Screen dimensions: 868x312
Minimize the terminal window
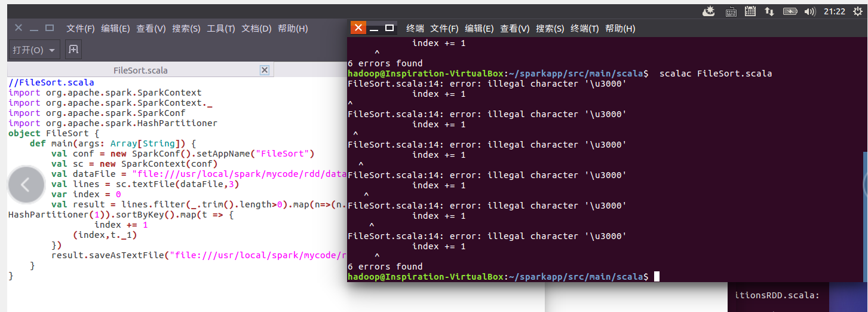click(x=375, y=28)
